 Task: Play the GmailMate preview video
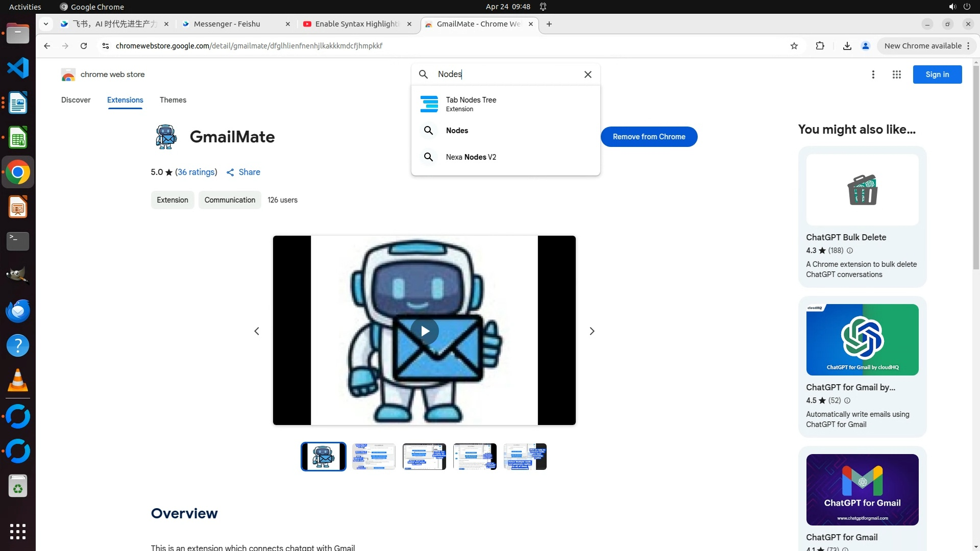click(424, 331)
